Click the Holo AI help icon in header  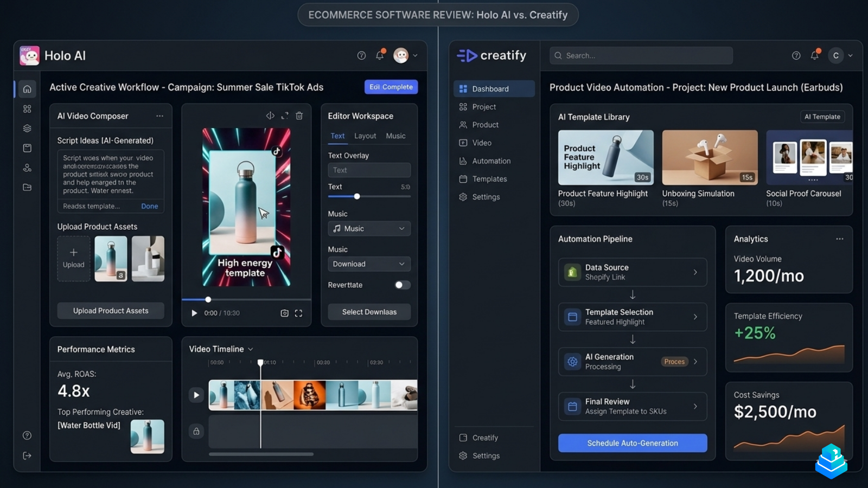361,55
